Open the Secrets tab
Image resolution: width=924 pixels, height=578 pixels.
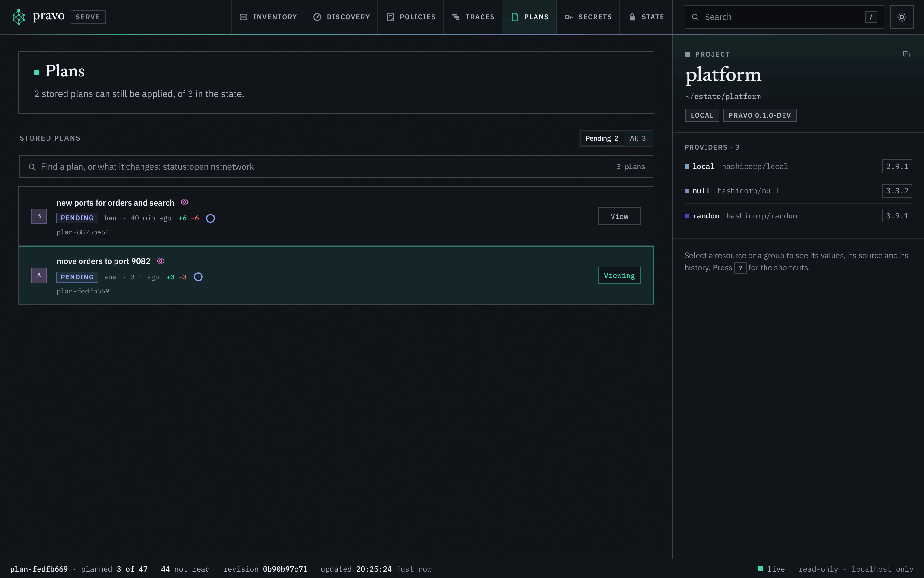588,17
